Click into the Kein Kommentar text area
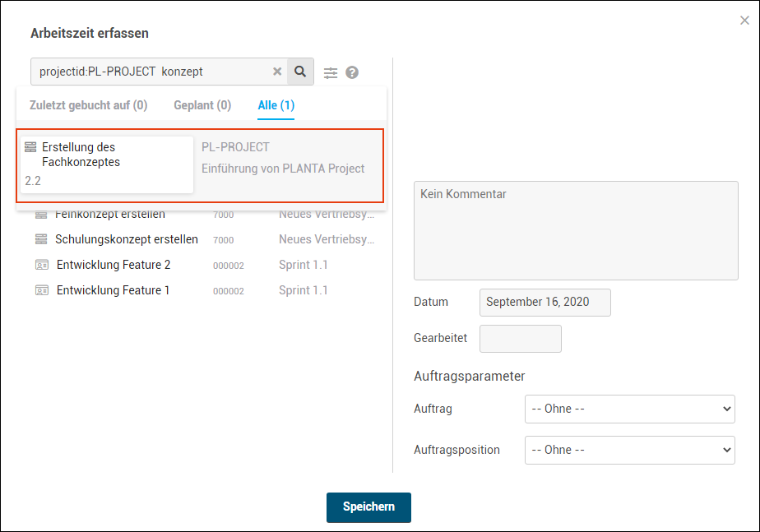Screen dimensions: 760x532 576,230
